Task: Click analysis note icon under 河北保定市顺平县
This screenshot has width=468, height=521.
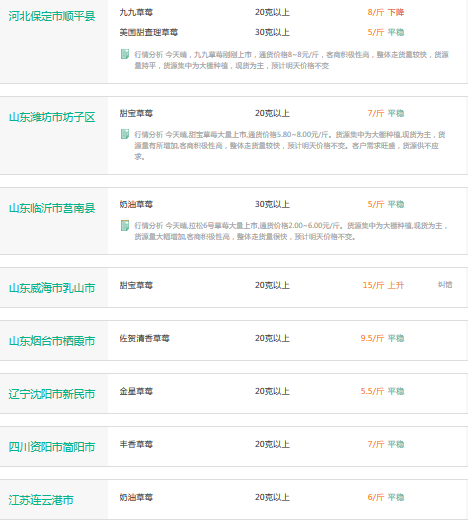Action: click(125, 54)
